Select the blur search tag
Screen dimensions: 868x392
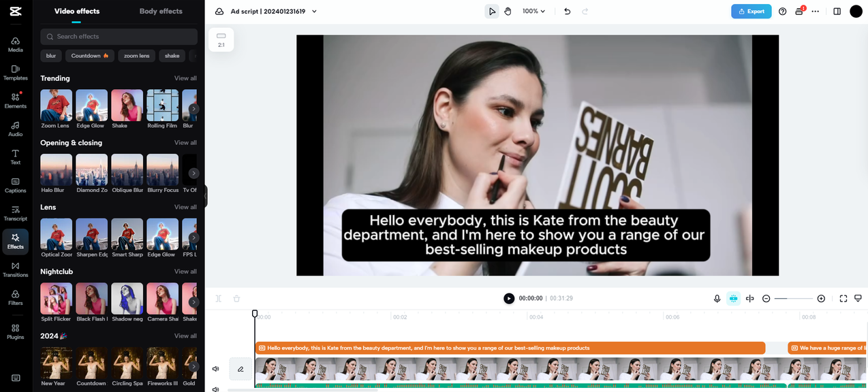point(51,56)
